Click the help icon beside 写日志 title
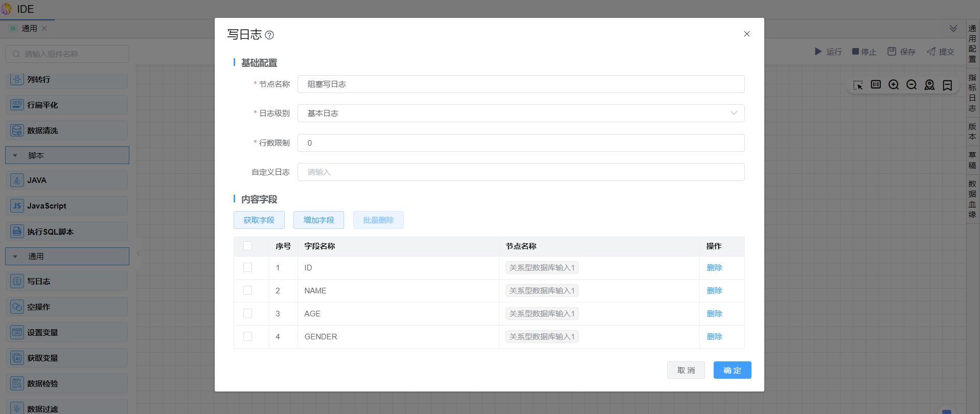Viewport: 980px width, 414px height. [x=269, y=35]
